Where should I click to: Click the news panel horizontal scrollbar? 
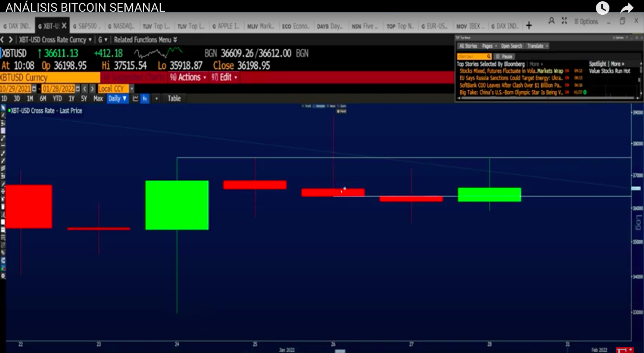tap(549, 98)
